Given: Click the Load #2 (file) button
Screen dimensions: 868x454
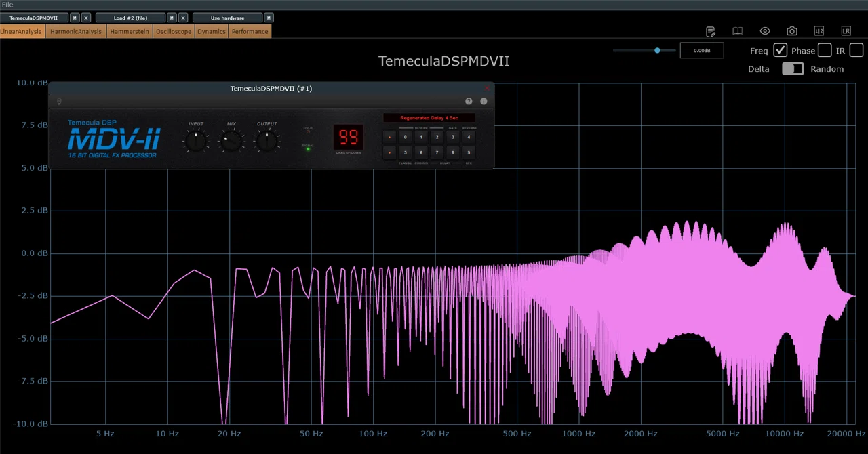Looking at the screenshot, I should [131, 18].
